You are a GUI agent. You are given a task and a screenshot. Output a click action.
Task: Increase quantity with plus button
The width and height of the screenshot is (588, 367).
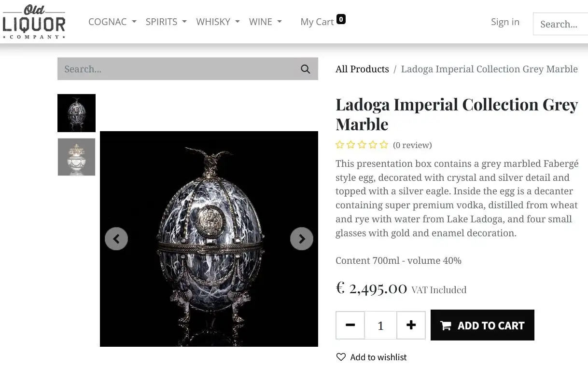[x=411, y=326]
